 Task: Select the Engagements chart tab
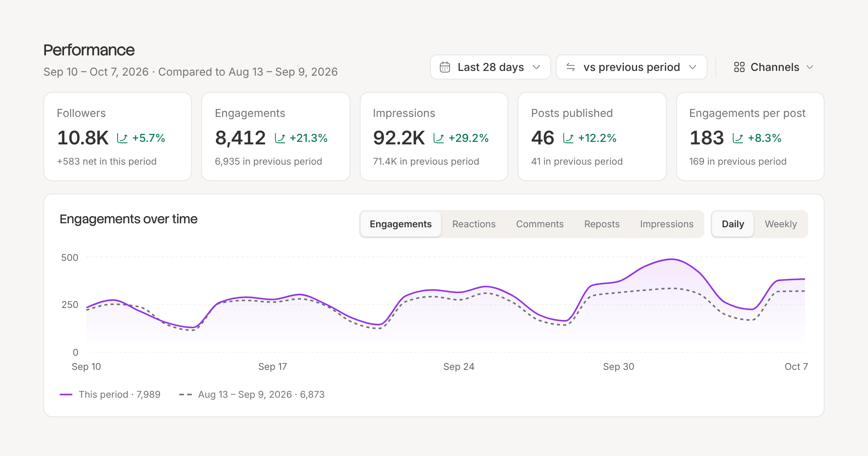point(401,224)
